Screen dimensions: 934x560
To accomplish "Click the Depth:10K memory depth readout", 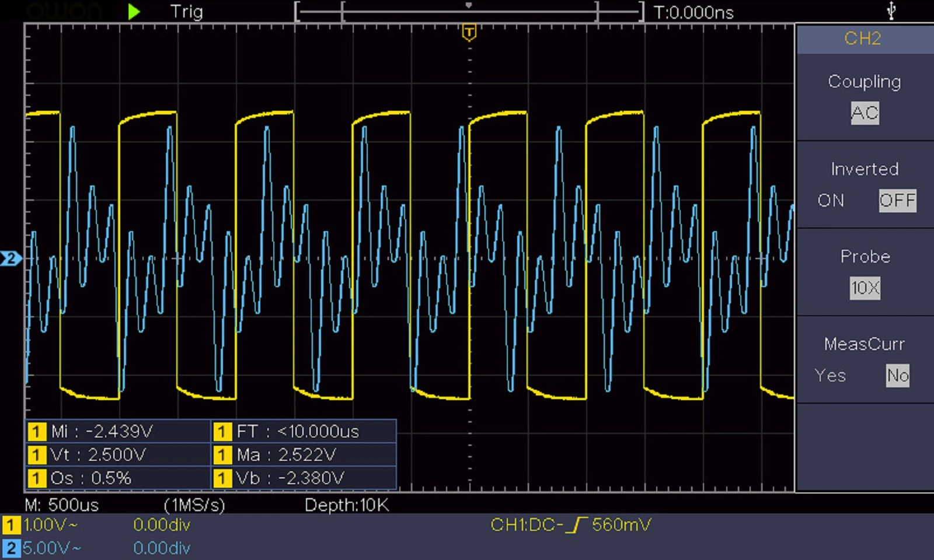I will tap(346, 505).
